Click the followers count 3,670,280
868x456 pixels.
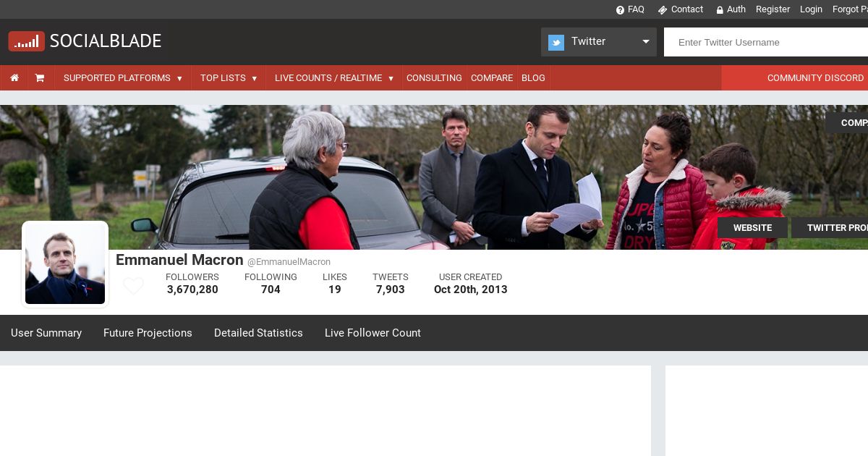click(192, 290)
